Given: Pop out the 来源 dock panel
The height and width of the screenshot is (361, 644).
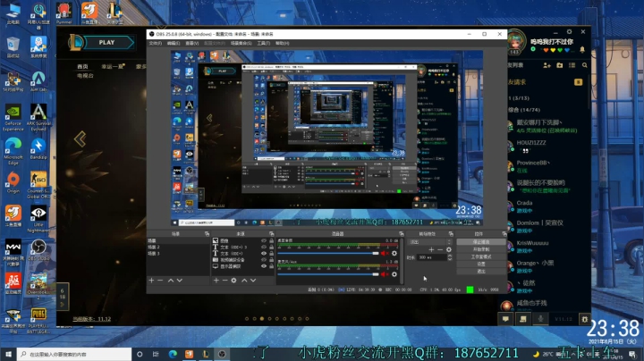Looking at the screenshot, I should click(x=272, y=234).
